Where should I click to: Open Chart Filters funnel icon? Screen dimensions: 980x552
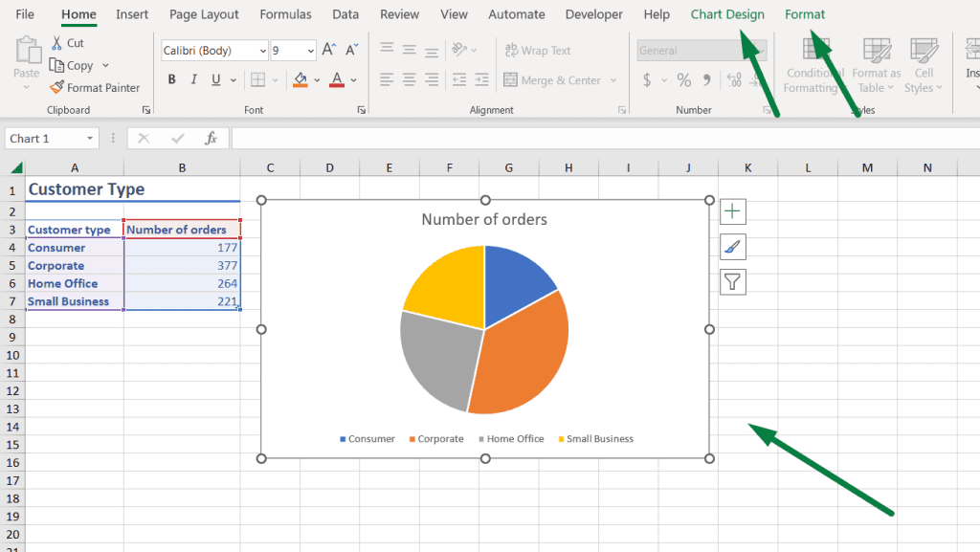tap(732, 281)
